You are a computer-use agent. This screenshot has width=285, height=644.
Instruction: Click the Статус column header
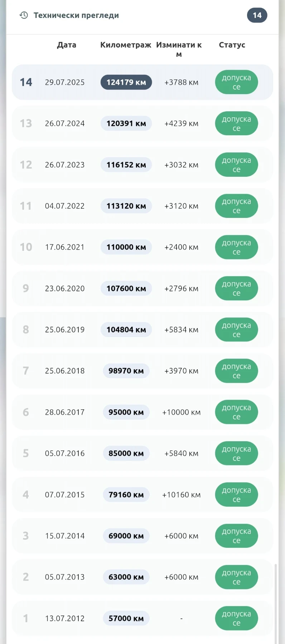[232, 45]
